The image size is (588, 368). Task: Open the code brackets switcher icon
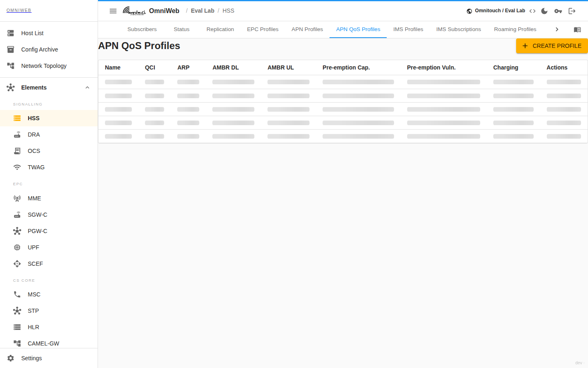point(532,11)
